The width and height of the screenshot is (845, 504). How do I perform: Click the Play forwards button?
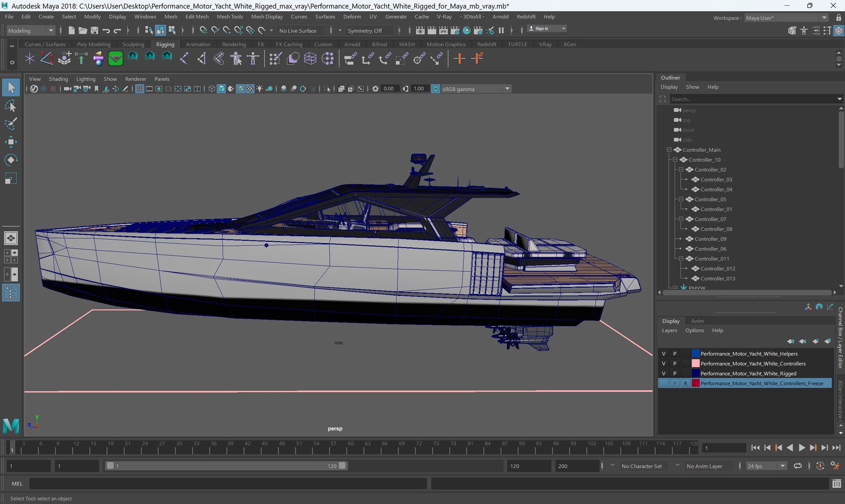802,448
